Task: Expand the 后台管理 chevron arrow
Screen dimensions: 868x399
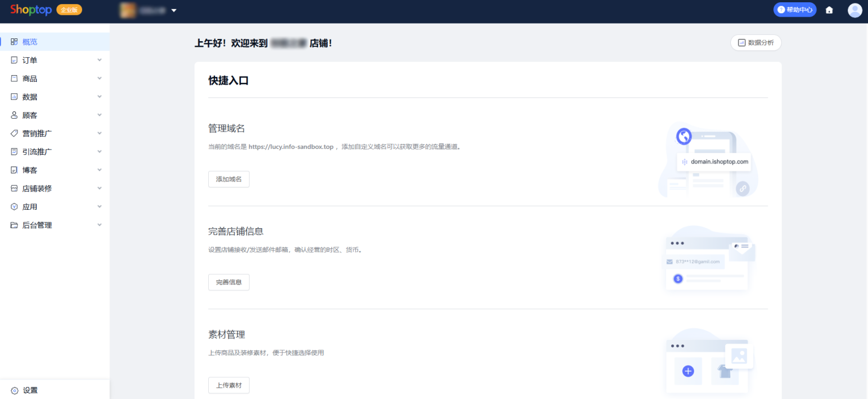Action: pos(99,225)
